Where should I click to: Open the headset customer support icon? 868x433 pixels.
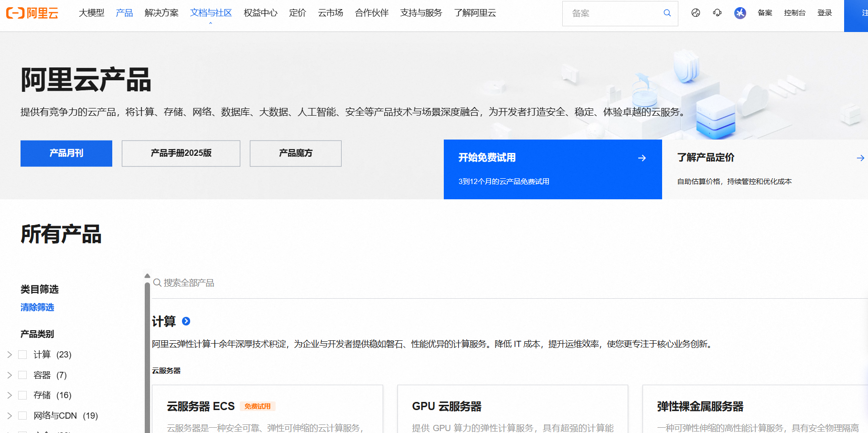click(x=717, y=13)
